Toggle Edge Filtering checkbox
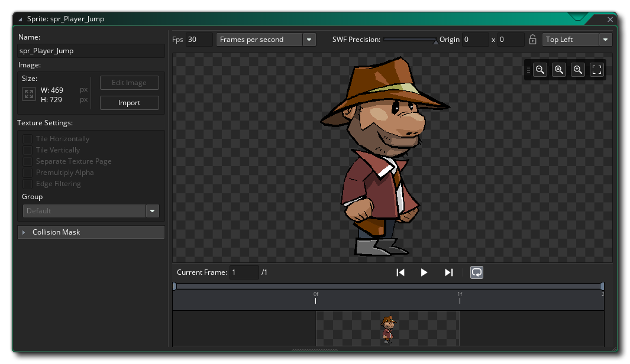This screenshot has width=630, height=364. pos(28,184)
